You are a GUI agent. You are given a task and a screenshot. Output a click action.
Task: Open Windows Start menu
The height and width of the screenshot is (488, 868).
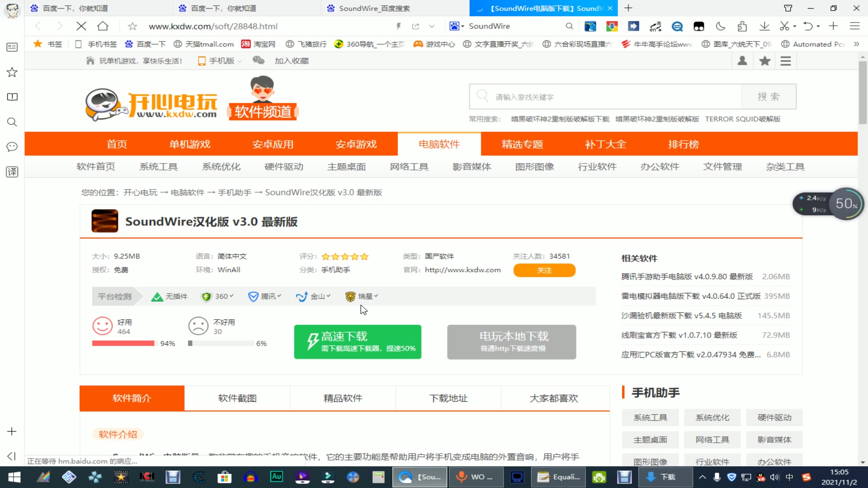coord(14,477)
